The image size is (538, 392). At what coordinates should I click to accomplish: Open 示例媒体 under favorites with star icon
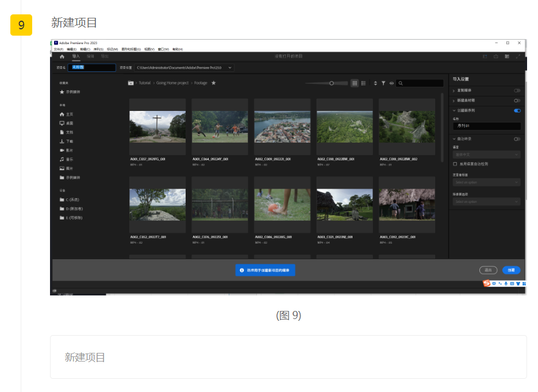pos(70,92)
